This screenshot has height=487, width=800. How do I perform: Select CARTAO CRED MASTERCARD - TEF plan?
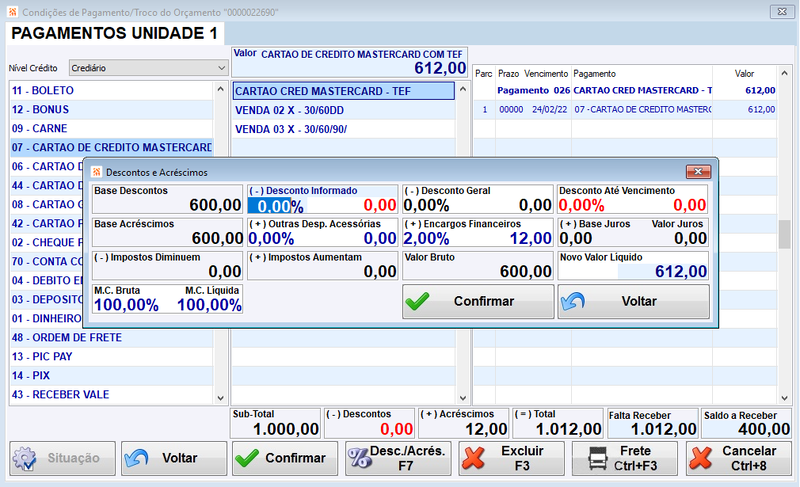343,91
